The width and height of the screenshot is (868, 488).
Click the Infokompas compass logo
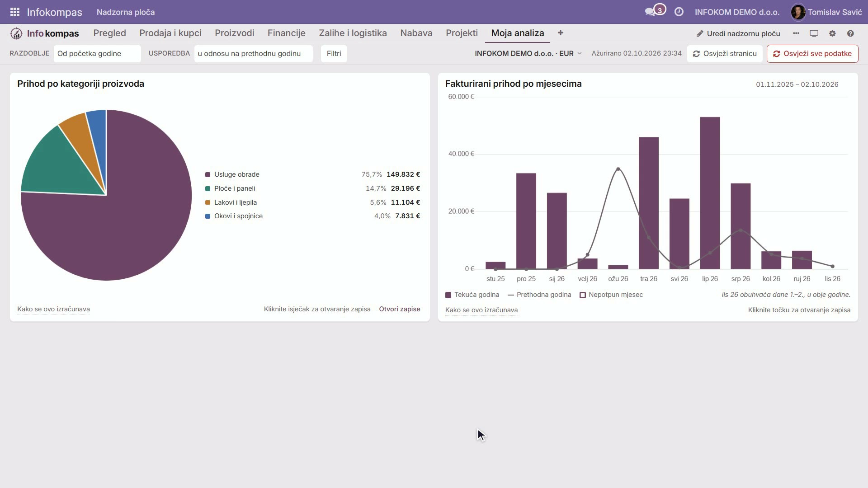tap(16, 33)
